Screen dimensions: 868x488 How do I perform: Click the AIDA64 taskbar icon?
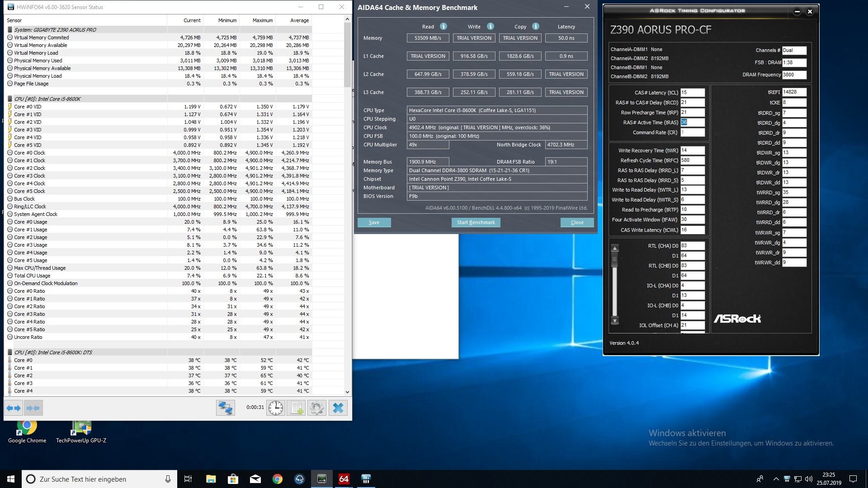[344, 479]
